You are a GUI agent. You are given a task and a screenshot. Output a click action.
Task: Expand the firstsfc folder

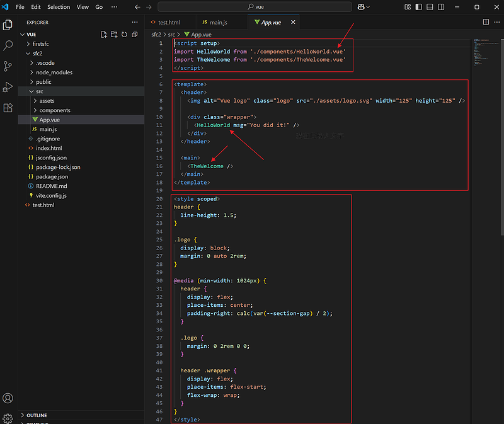pyautogui.click(x=42, y=44)
